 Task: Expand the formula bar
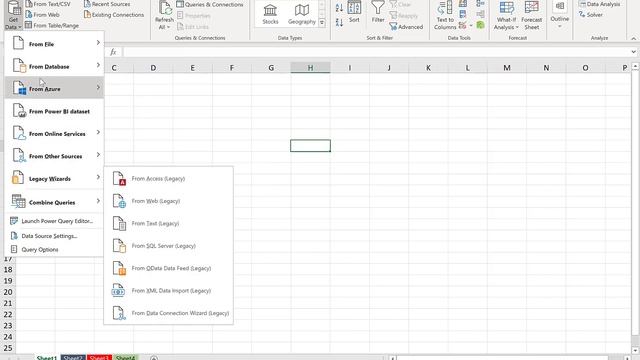click(633, 52)
